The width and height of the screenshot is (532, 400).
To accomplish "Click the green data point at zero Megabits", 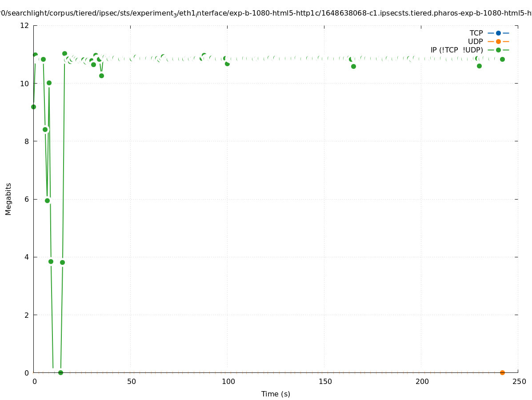I will [60, 372].
